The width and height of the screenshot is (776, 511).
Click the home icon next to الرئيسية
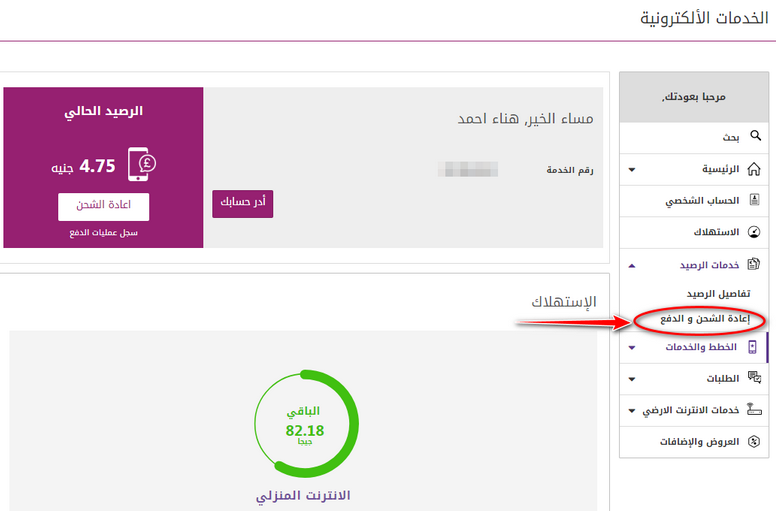click(x=754, y=169)
